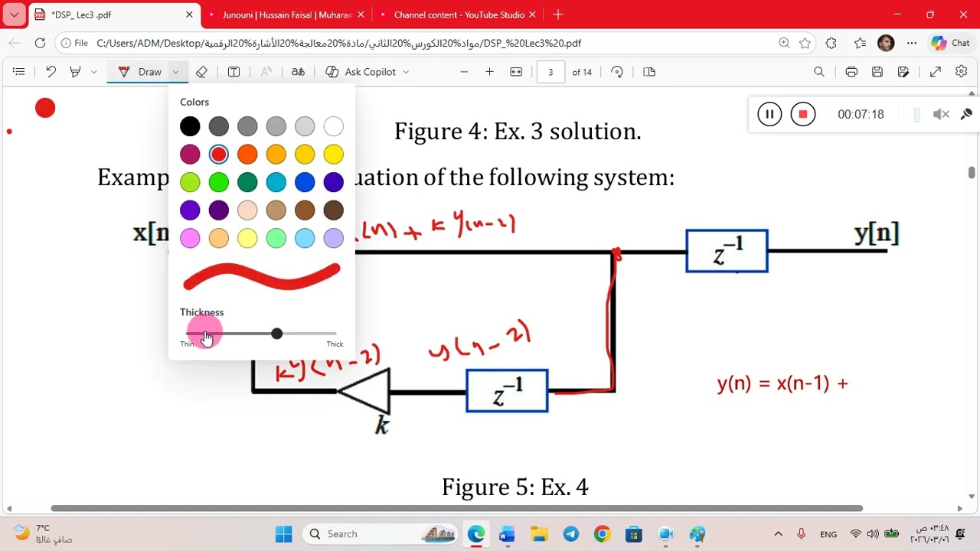Switch to Channel content YouTube Studio tab
This screenshot has height=551, width=980.
(459, 15)
